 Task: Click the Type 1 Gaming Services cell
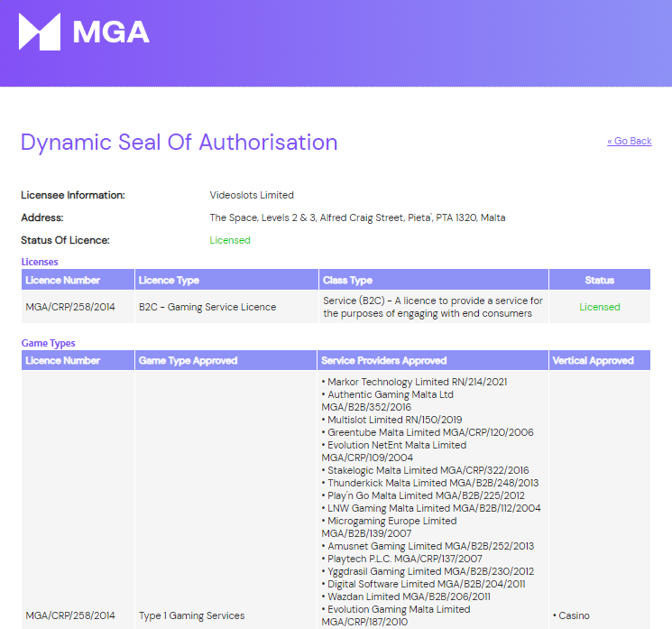coord(191,615)
